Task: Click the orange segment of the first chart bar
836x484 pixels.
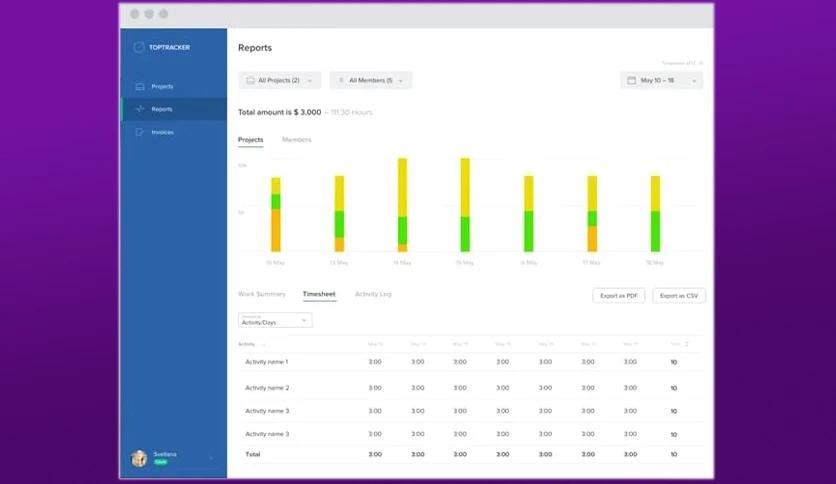Action: pyautogui.click(x=276, y=230)
